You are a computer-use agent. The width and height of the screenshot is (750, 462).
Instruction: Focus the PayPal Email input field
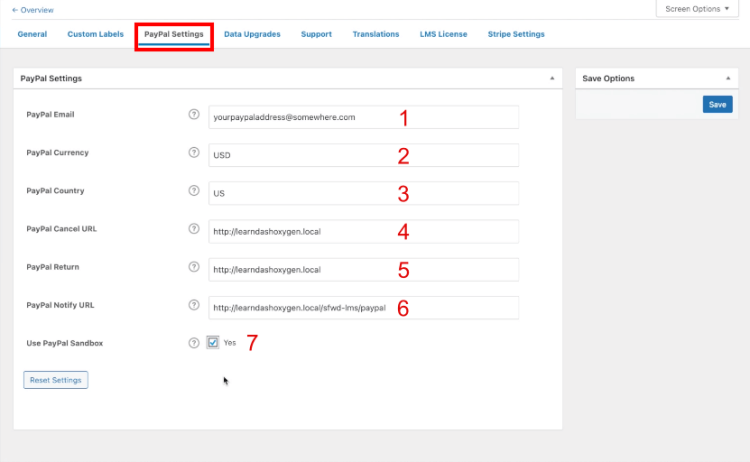click(364, 117)
